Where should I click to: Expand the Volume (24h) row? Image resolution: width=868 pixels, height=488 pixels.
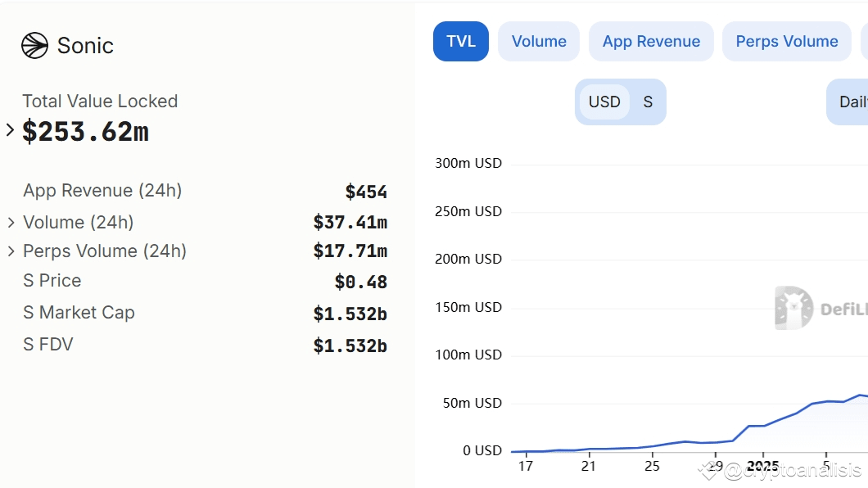11,223
